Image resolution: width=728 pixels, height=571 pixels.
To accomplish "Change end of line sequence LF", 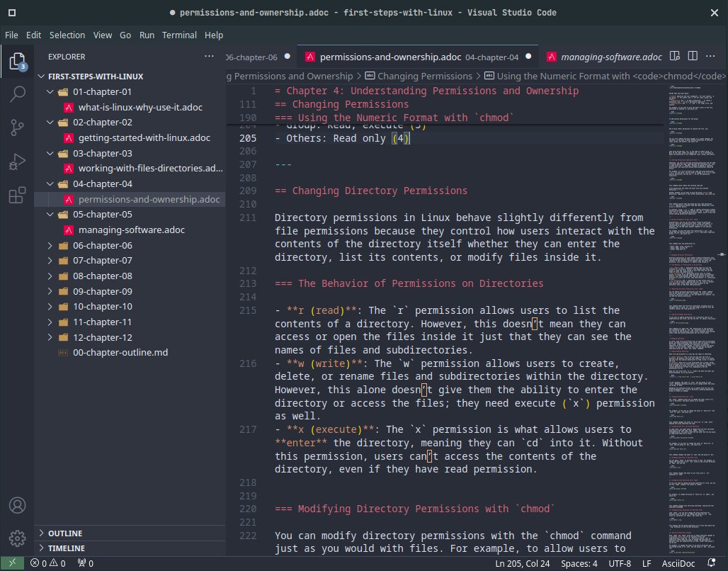I will pos(647,563).
